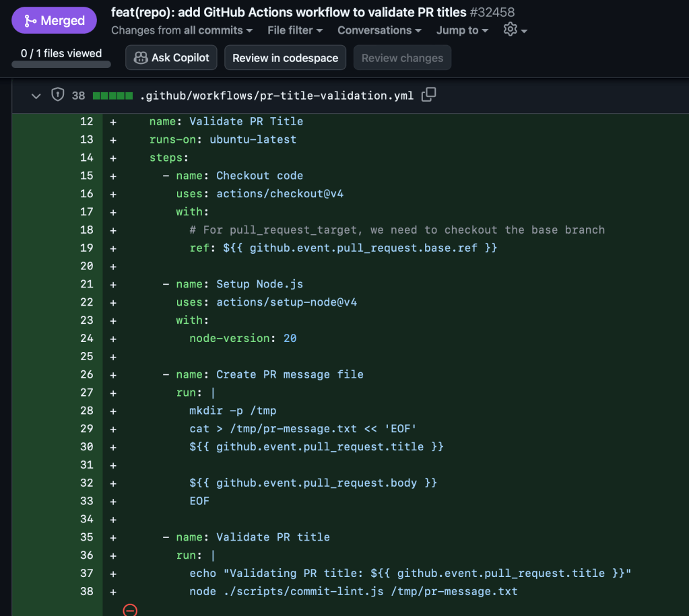
Task: Expand the Conversations dropdown
Action: [379, 30]
